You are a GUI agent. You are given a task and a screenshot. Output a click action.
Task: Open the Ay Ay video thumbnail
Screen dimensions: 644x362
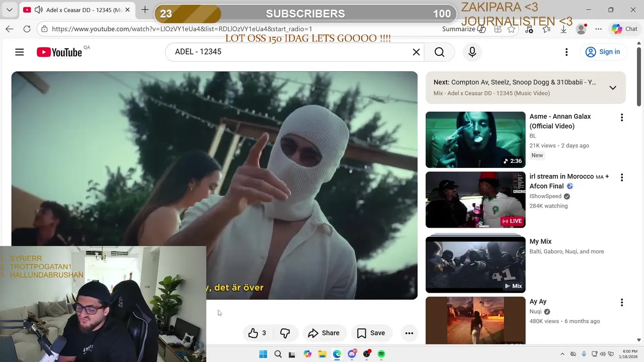tap(475, 320)
